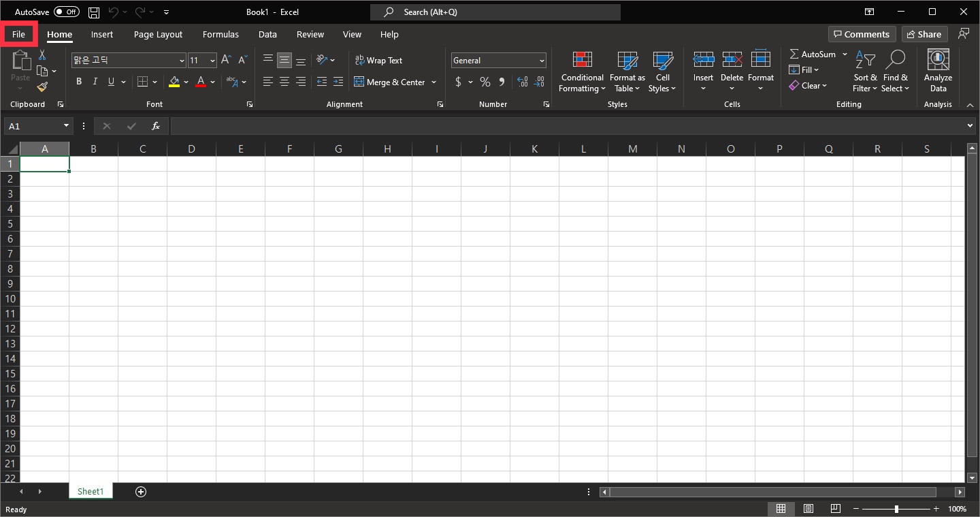Screen dimensions: 980x517
Task: Click Decrease Decimal icon
Action: tap(539, 82)
